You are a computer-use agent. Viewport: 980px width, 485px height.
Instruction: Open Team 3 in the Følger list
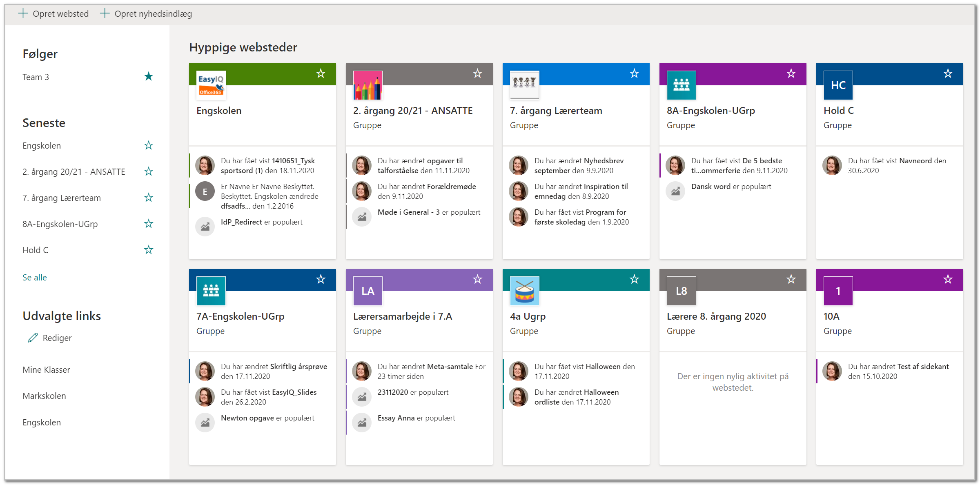(x=36, y=77)
